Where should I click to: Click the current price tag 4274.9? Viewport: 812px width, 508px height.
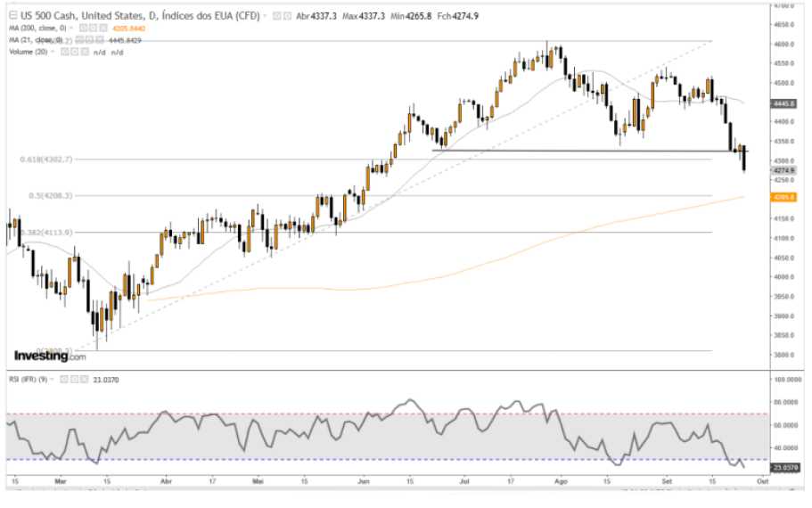point(783,170)
